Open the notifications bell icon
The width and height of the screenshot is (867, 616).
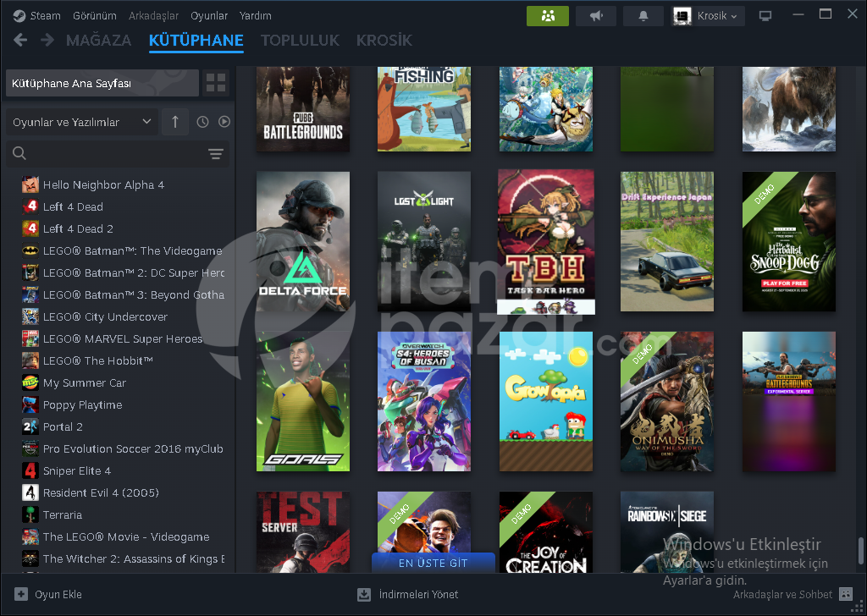643,16
